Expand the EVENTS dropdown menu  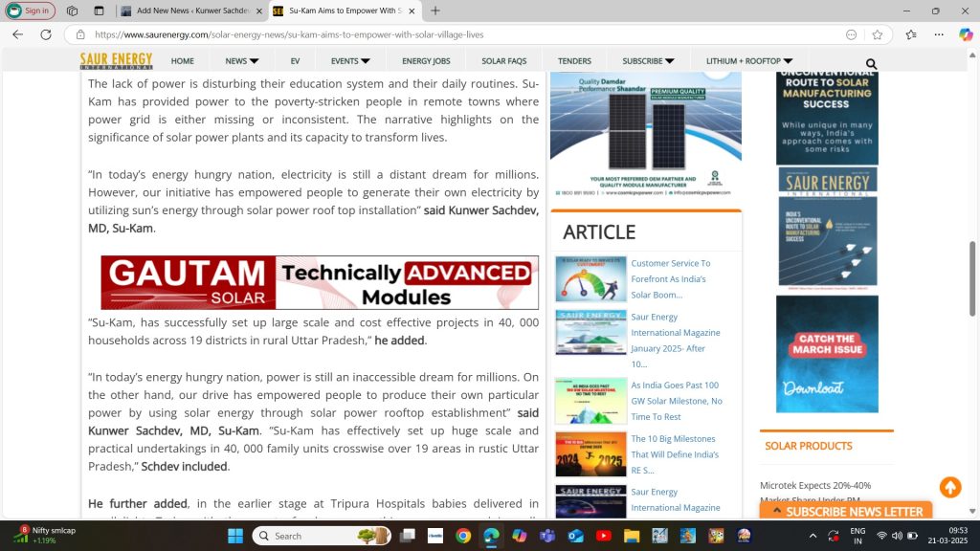point(350,60)
